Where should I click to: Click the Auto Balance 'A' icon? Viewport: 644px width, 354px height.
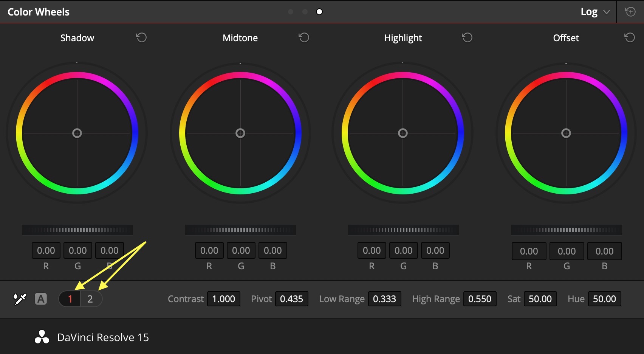point(41,299)
